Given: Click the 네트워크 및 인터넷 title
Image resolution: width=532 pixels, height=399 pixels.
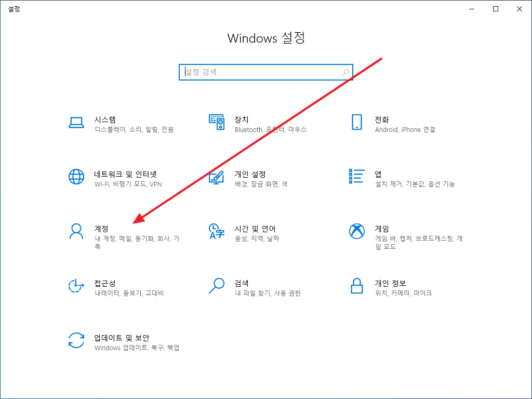Looking at the screenshot, I should click(x=126, y=175).
